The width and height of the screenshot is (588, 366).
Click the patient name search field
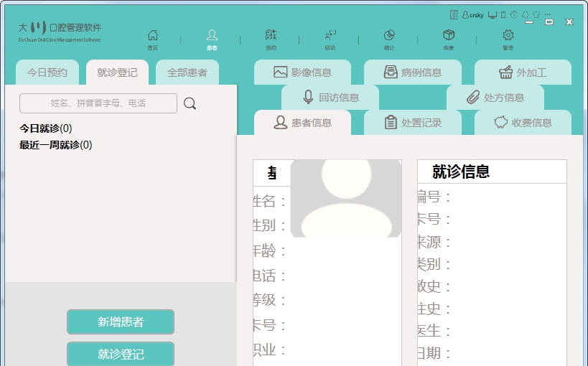98,103
